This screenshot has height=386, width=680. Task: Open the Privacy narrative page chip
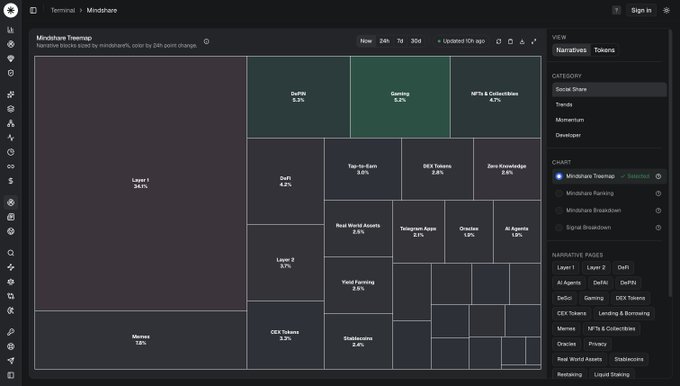(x=597, y=344)
